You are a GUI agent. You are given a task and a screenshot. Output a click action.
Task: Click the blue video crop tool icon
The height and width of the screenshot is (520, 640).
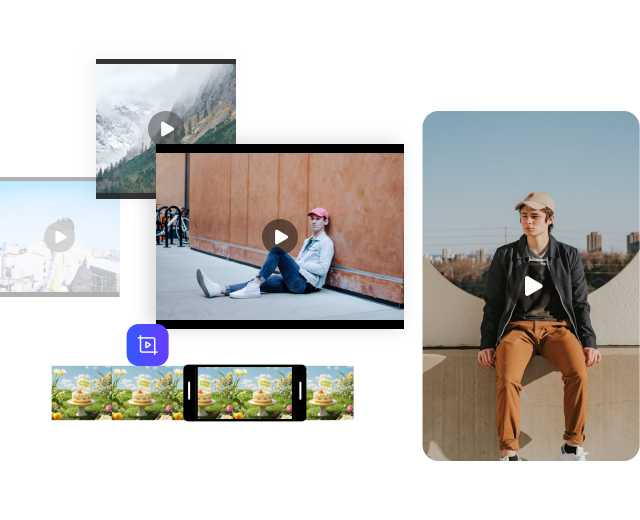click(147, 345)
